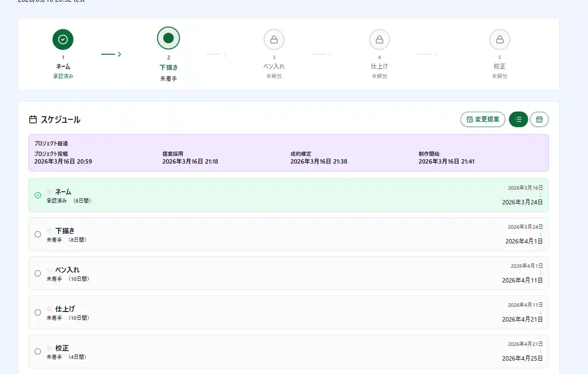588x374 pixels.
Task: Click the purple color dot beside 校正
Action: (x=49, y=348)
